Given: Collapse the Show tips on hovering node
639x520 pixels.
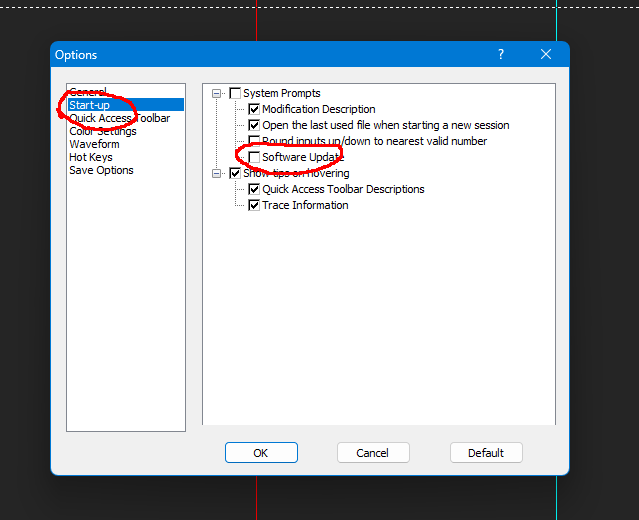Looking at the screenshot, I should click(216, 173).
